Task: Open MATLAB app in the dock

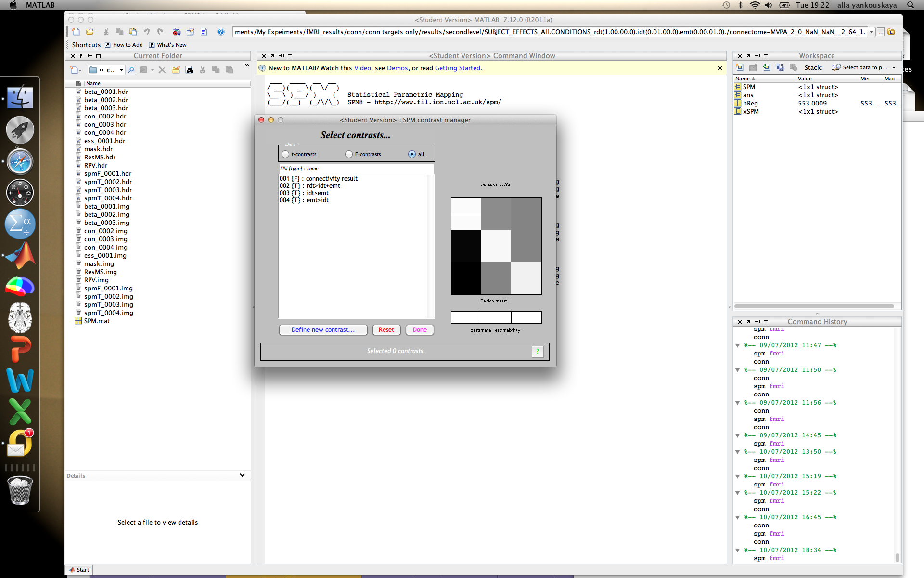Action: pos(20,255)
